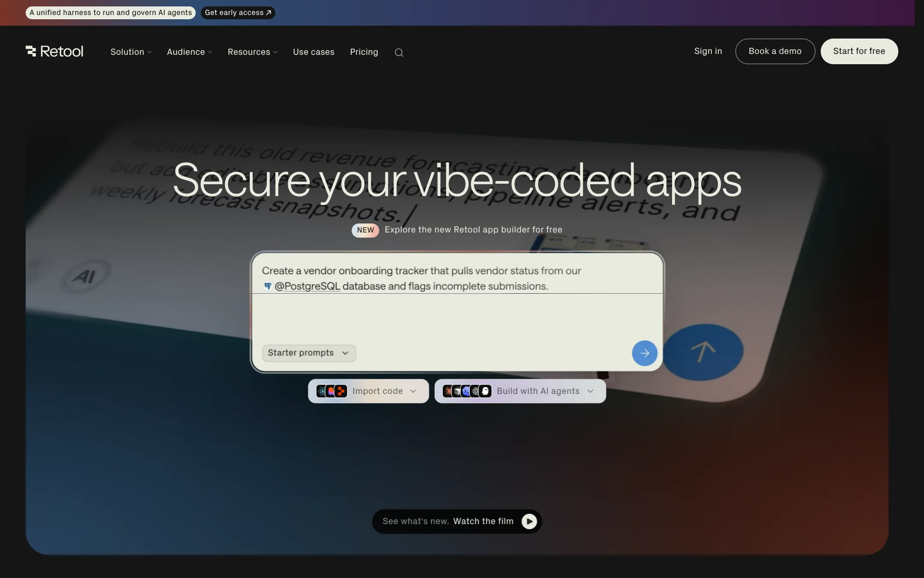
Task: Expand the Solution menu
Action: tap(131, 52)
